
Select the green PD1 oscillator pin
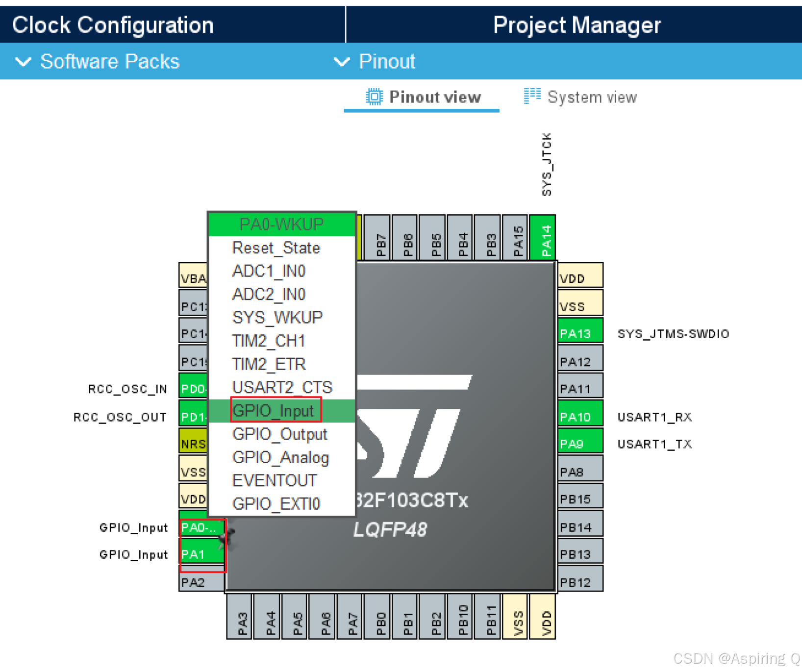click(194, 413)
